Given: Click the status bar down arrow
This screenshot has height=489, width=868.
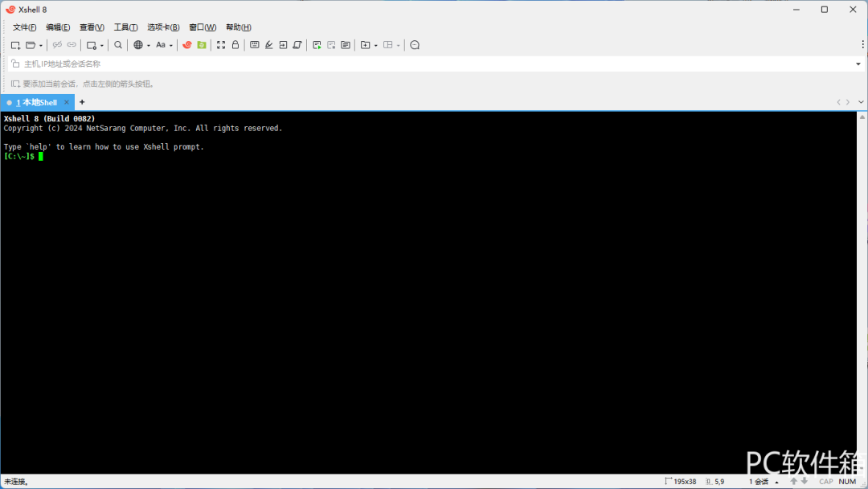Looking at the screenshot, I should (x=805, y=481).
